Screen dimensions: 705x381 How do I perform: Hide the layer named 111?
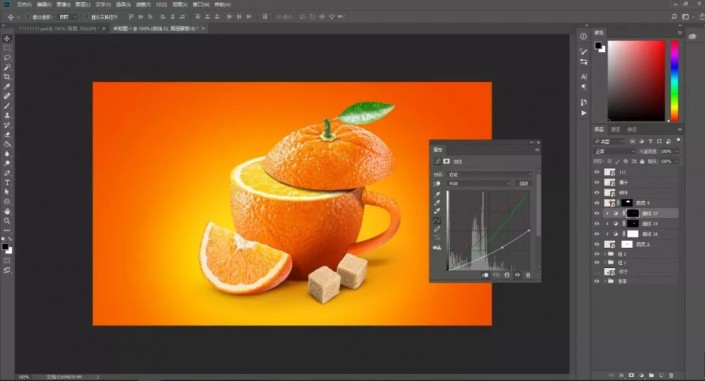597,172
